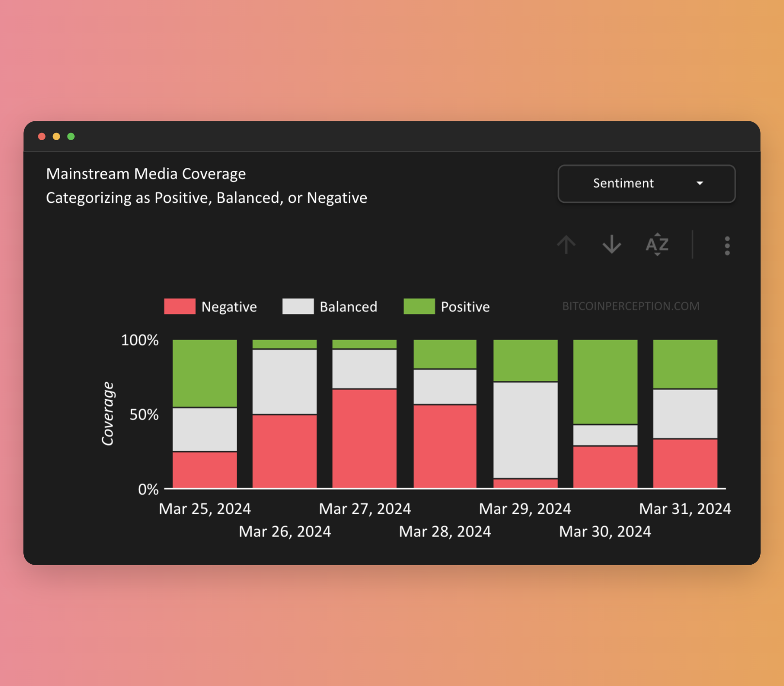The width and height of the screenshot is (784, 686).
Task: Click the yellow minimize window dot
Action: click(x=56, y=136)
